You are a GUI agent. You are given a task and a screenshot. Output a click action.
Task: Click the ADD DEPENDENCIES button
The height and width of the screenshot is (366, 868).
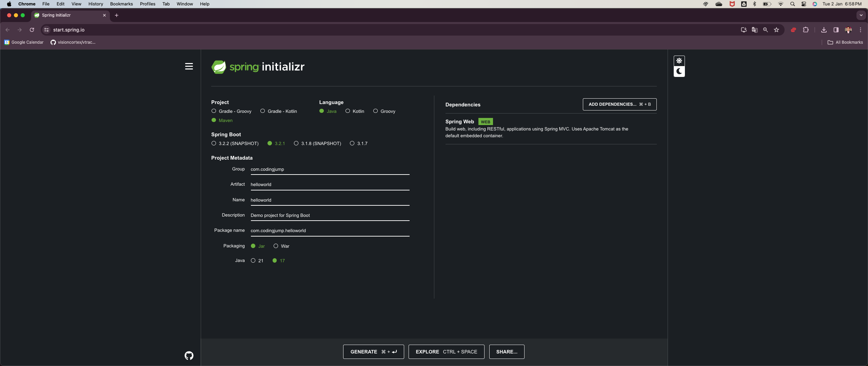[619, 104]
